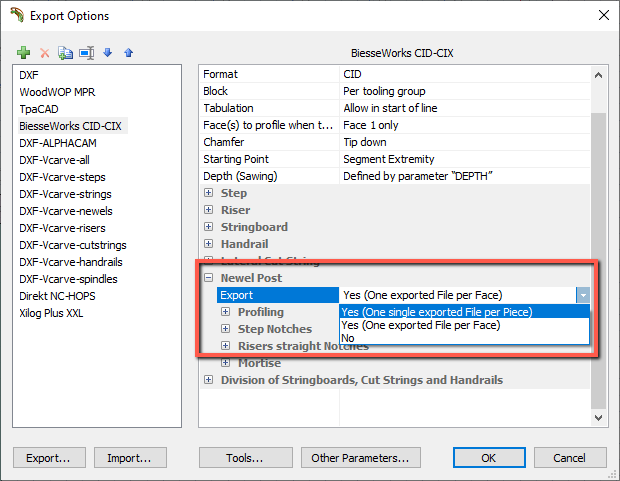620x481 pixels.
Task: Expand the Step Notches subgroup
Action: pos(225,329)
